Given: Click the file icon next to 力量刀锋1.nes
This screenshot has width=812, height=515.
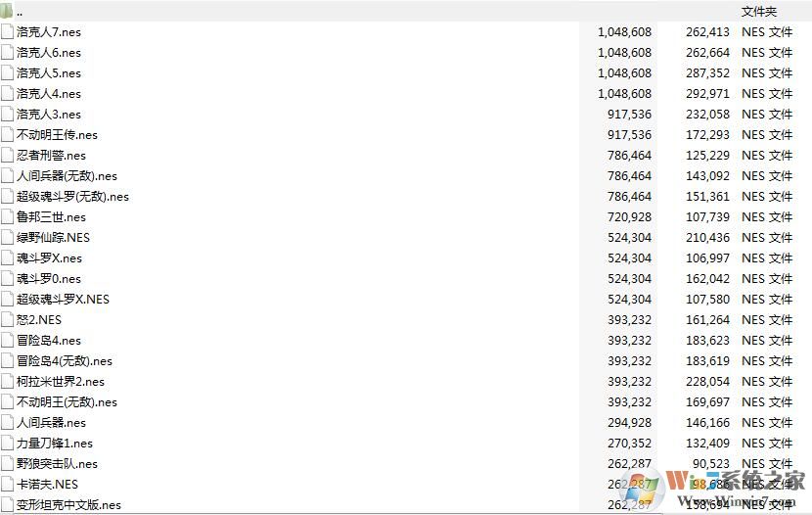Looking at the screenshot, I should pos(7,443).
